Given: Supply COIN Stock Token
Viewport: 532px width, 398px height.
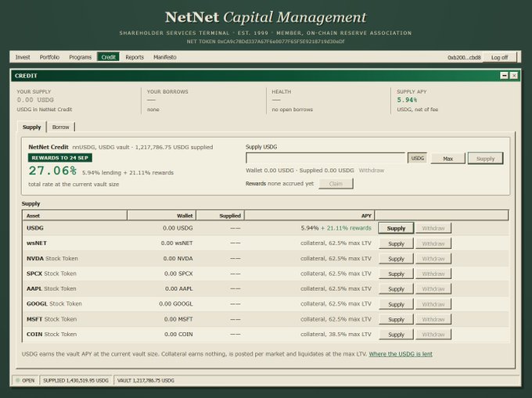Looking at the screenshot, I should point(396,334).
